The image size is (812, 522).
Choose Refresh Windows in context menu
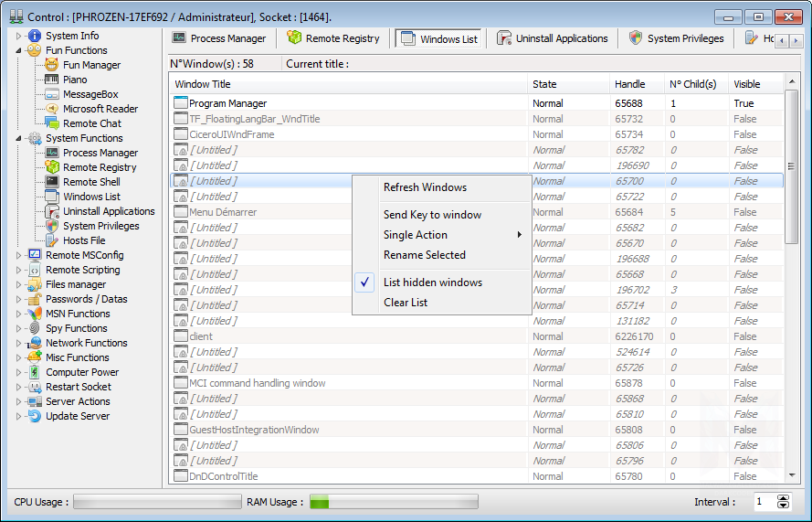pos(425,187)
